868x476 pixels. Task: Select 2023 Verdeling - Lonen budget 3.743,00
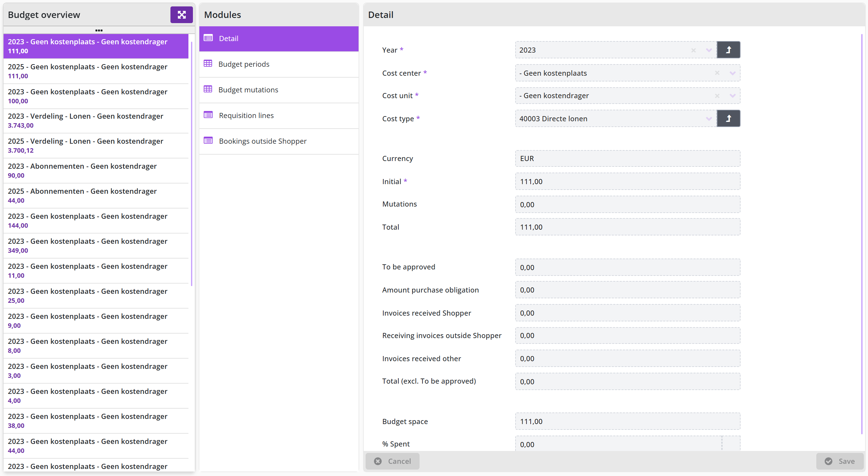[x=96, y=121]
